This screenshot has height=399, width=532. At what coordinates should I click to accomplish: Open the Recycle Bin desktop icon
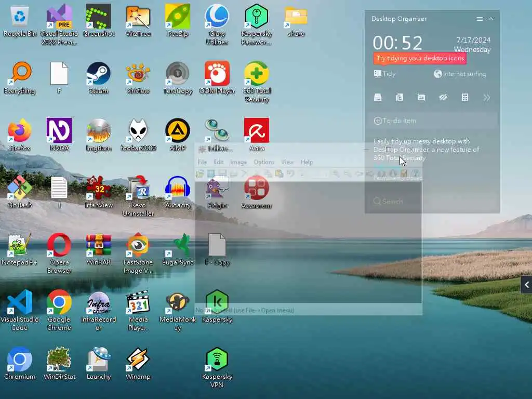click(x=20, y=21)
